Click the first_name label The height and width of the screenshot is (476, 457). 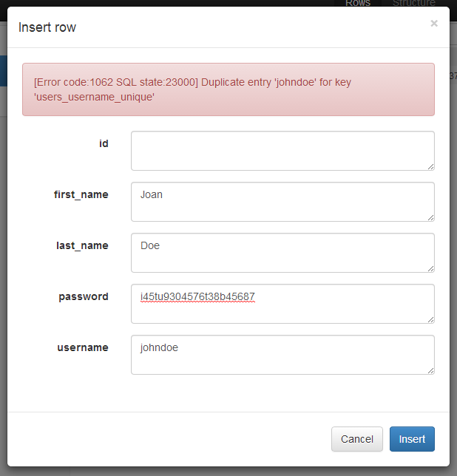(81, 194)
